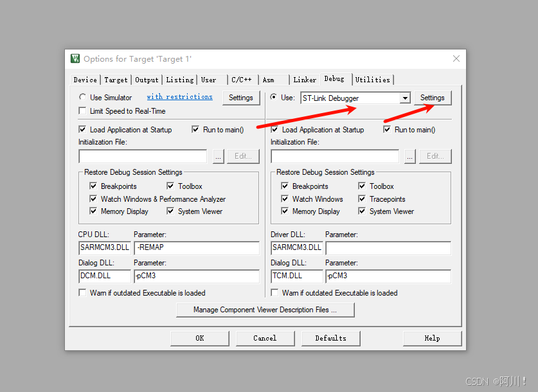The height and width of the screenshot is (392, 538).
Task: Open the Output tab
Action: 147,80
